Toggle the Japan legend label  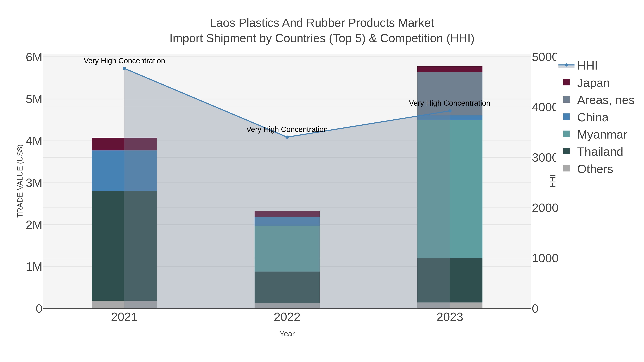pos(593,83)
